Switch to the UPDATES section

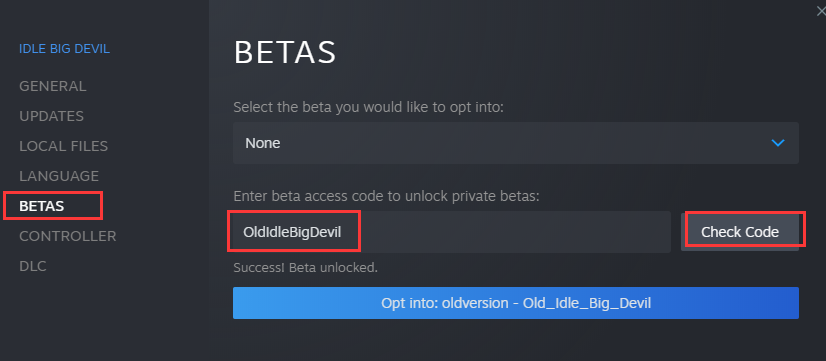(52, 116)
